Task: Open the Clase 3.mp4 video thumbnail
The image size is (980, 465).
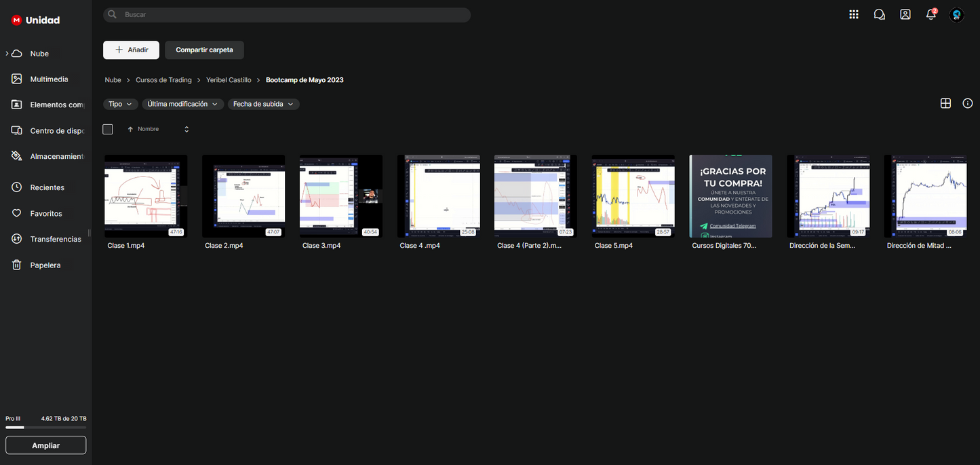Action: pyautogui.click(x=340, y=196)
